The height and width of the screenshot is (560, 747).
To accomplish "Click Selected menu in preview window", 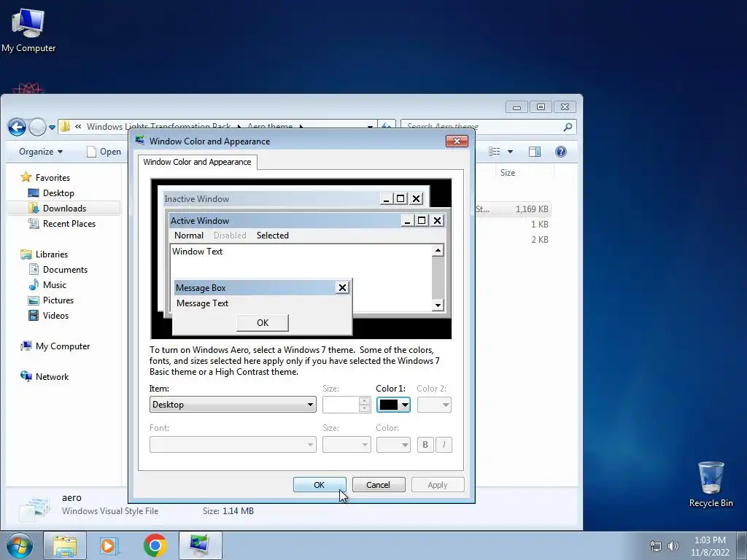I will pyautogui.click(x=273, y=236).
